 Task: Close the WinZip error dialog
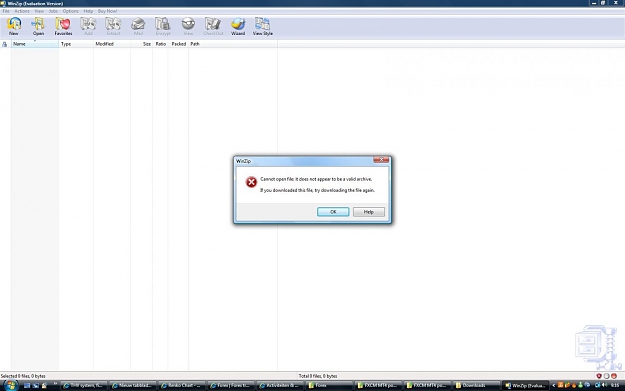click(x=381, y=160)
